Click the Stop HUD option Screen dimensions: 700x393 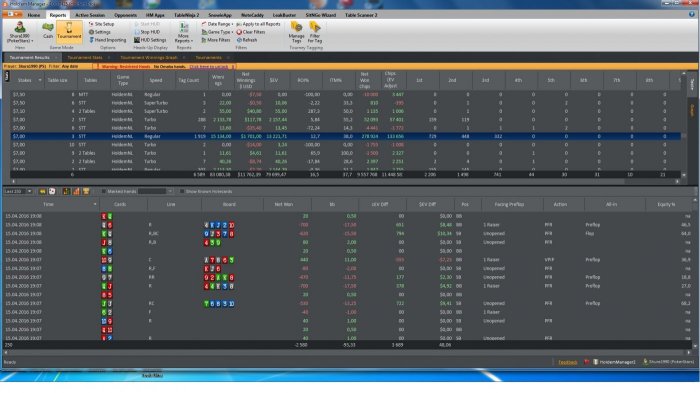click(x=147, y=32)
